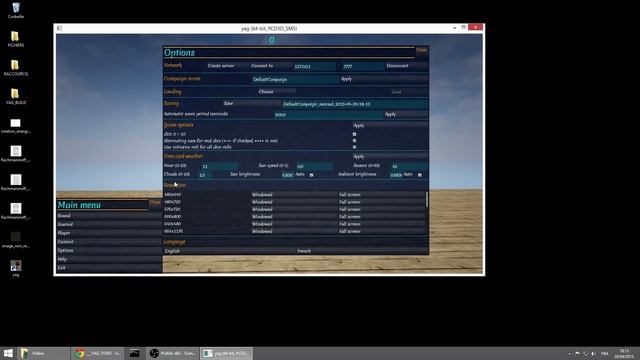Open the network icon in system tray
This screenshot has height=360, width=640.
(x=585, y=353)
